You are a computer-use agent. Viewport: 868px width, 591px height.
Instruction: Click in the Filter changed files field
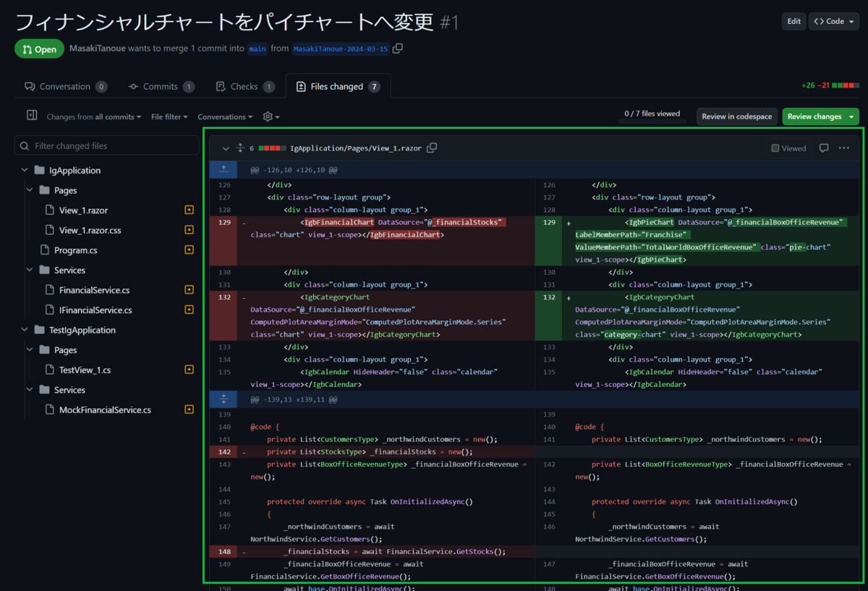point(106,145)
